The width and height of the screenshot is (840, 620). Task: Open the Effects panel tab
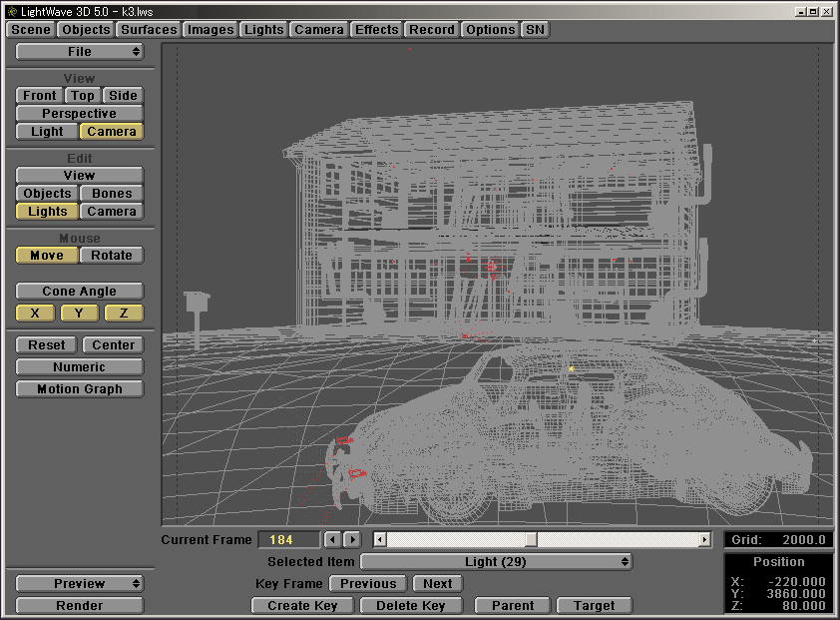[x=376, y=30]
